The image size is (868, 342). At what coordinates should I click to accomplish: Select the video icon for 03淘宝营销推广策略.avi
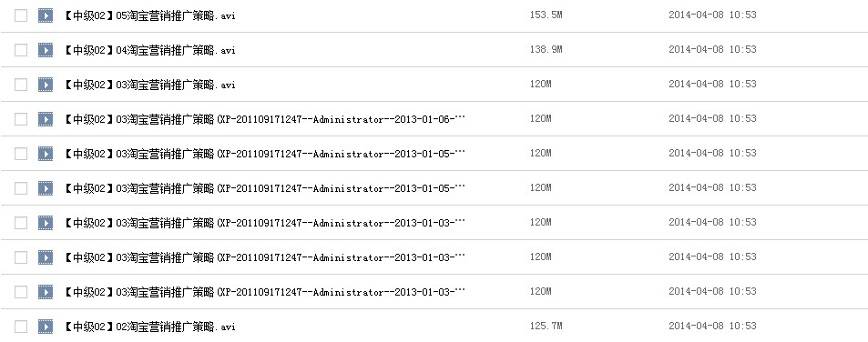click(x=46, y=85)
